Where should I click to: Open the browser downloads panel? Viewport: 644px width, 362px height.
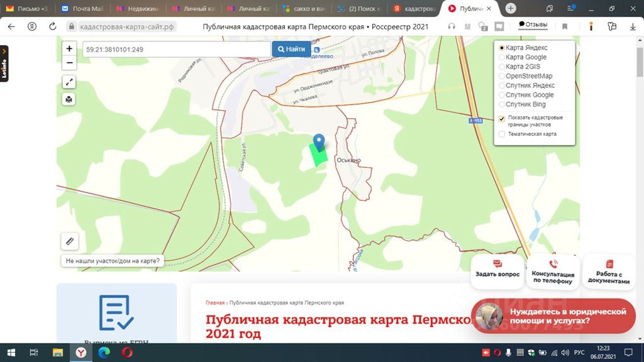pyautogui.click(x=633, y=26)
